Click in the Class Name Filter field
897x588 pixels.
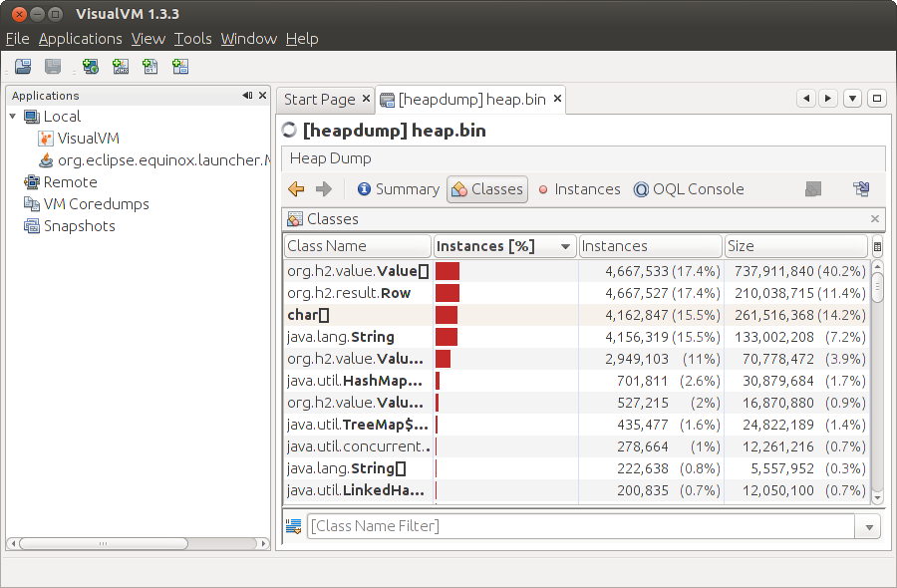pyautogui.click(x=581, y=527)
